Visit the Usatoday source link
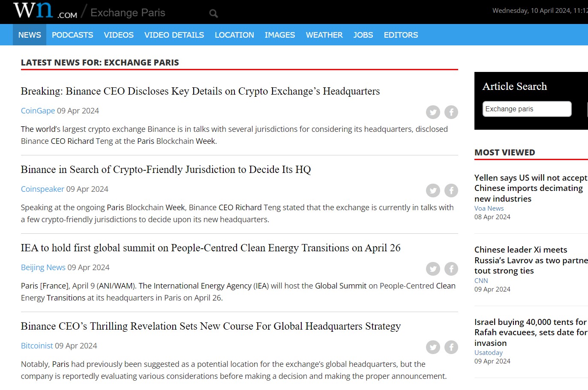 click(x=489, y=352)
